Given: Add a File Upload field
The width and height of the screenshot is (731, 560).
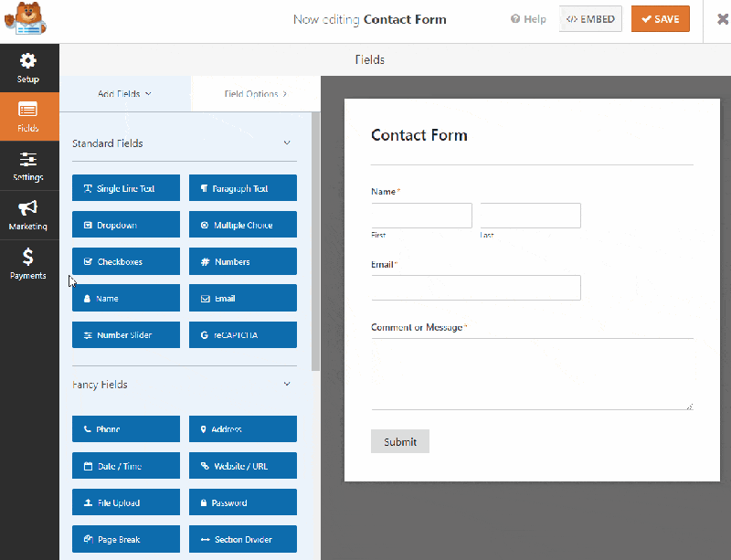Looking at the screenshot, I should pos(125,502).
